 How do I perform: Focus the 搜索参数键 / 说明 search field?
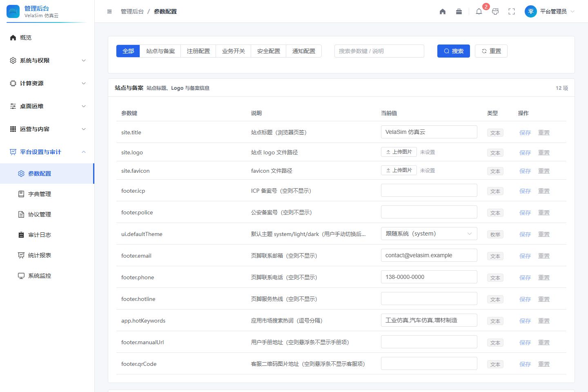pyautogui.click(x=379, y=51)
